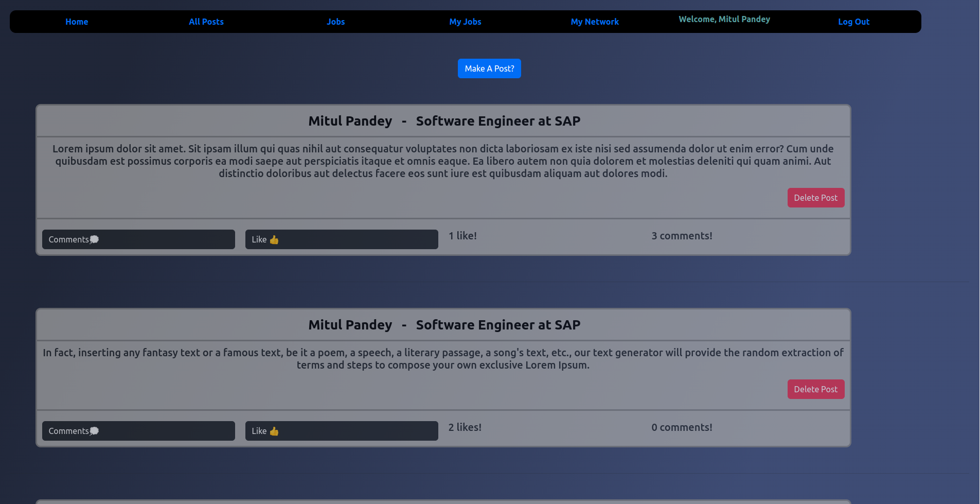Click the Log Out link
980x504 pixels.
[854, 22]
